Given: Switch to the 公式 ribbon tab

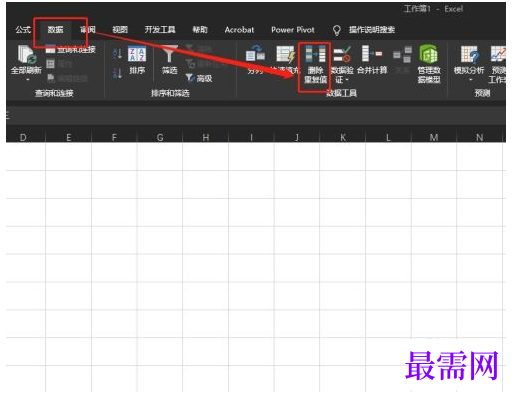Looking at the screenshot, I should [23, 30].
